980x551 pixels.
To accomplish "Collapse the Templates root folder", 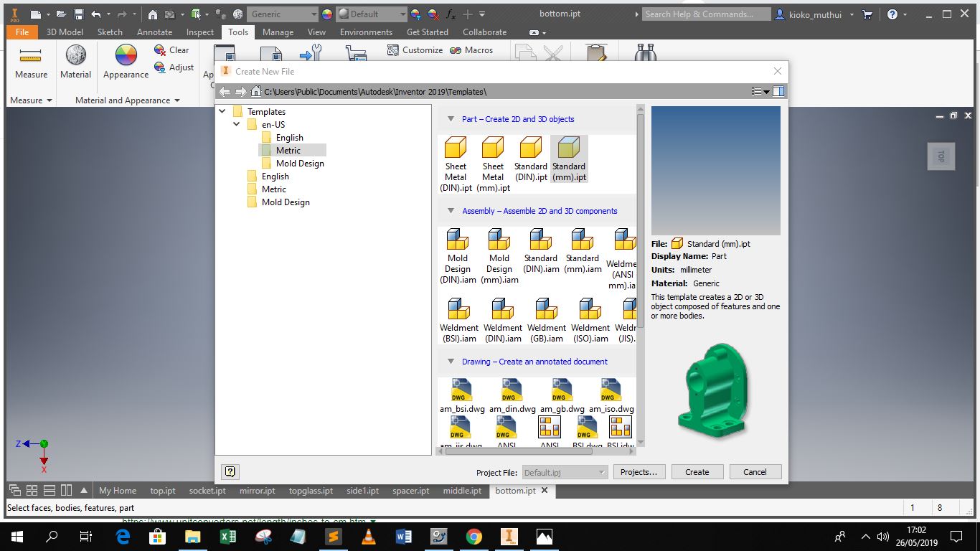I will pos(222,112).
